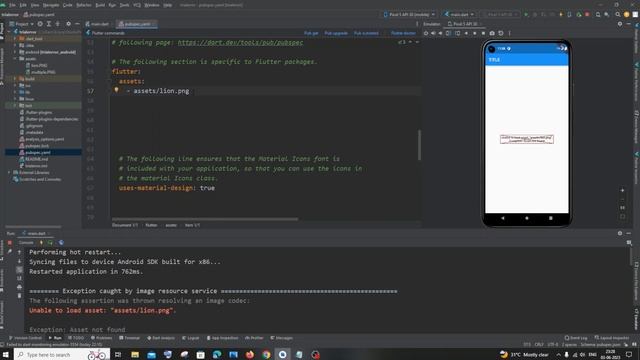
Task: Expand the build folder in project tree
Action: 15,79
